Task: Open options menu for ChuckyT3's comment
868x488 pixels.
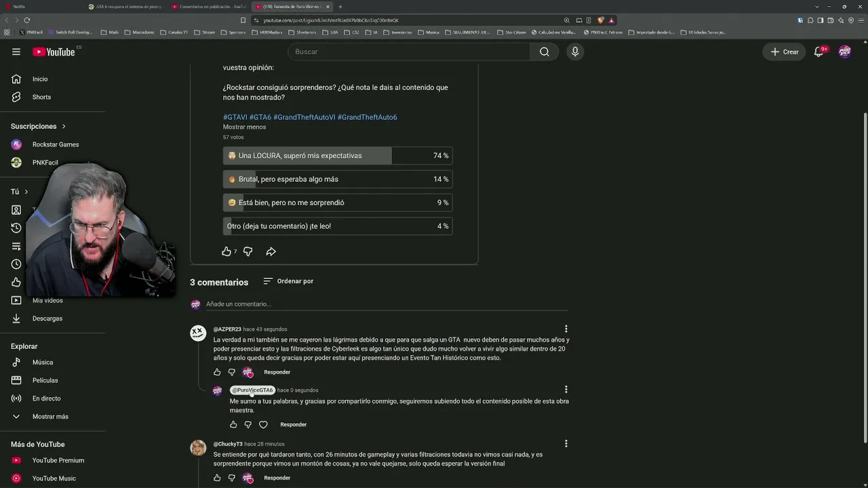Action: (x=566, y=443)
